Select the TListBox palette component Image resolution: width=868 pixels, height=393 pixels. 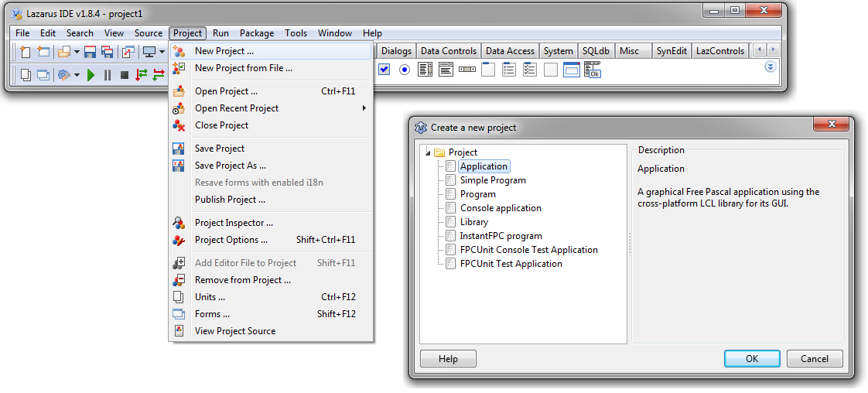pos(425,69)
